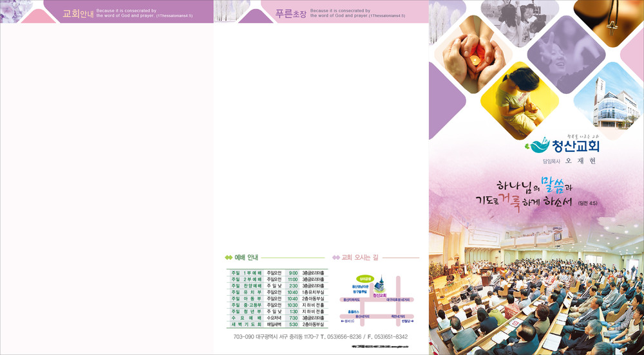Select the 푸른초장 header title
644x355 pixels.
tap(291, 12)
